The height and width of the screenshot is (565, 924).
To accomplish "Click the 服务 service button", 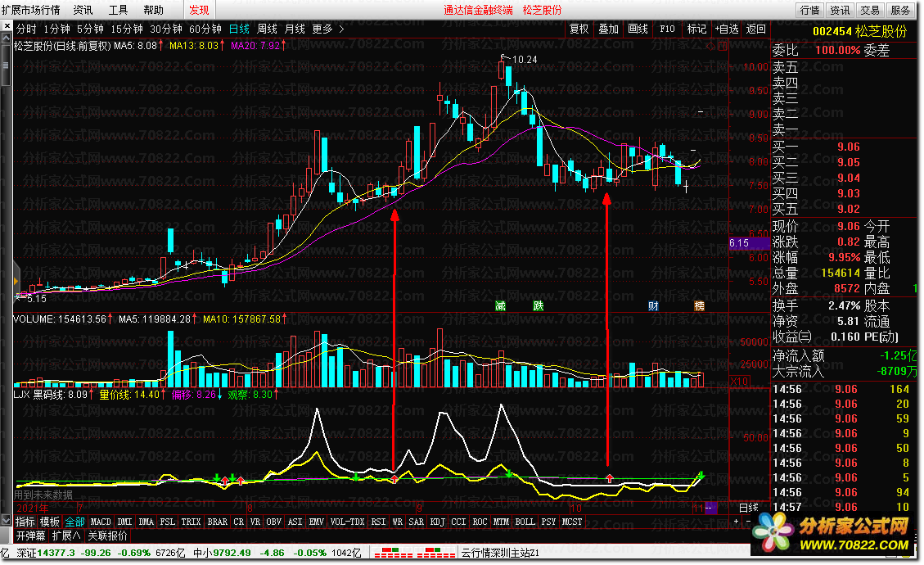I will coord(899,10).
